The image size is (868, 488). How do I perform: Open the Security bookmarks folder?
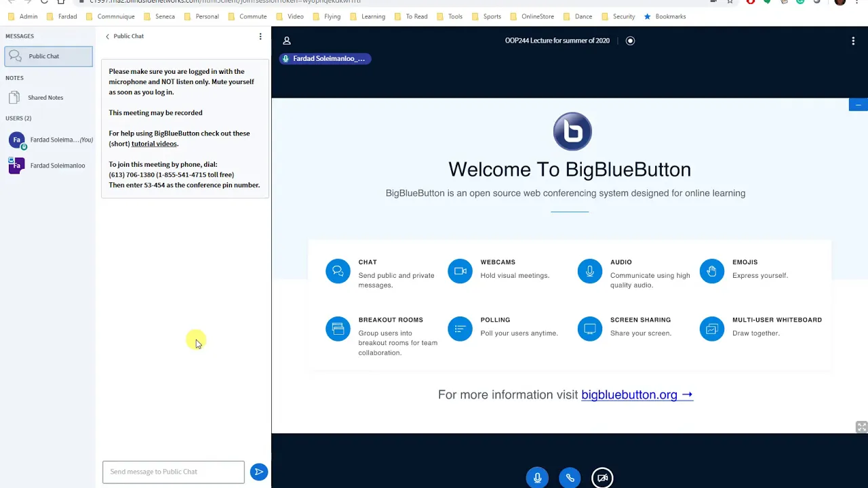tap(618, 16)
